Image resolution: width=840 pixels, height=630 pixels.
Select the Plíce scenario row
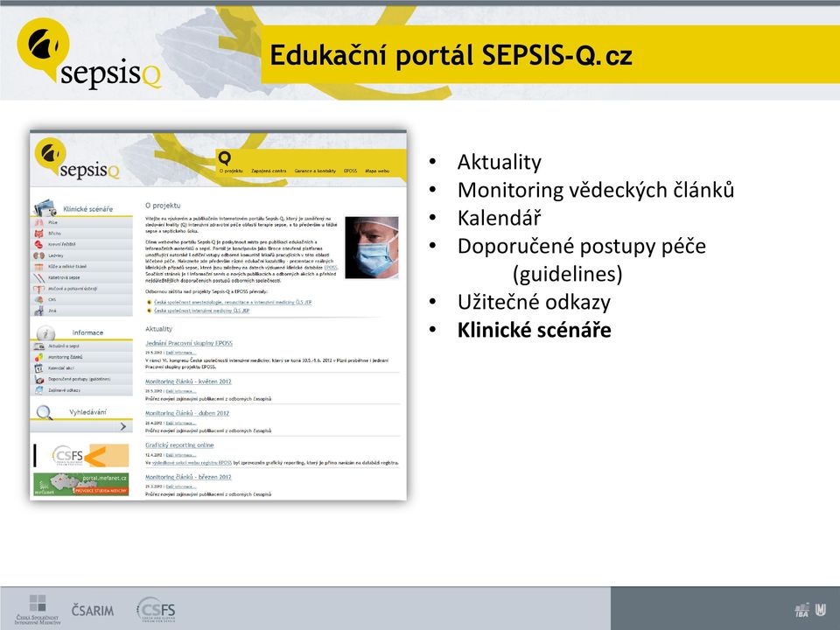coord(81,221)
